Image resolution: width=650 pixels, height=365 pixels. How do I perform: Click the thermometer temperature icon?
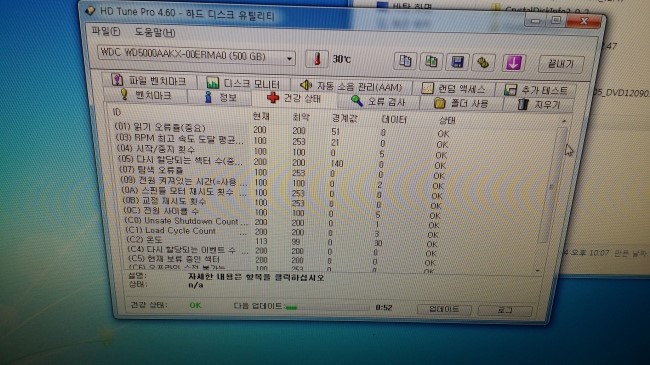pyautogui.click(x=317, y=59)
